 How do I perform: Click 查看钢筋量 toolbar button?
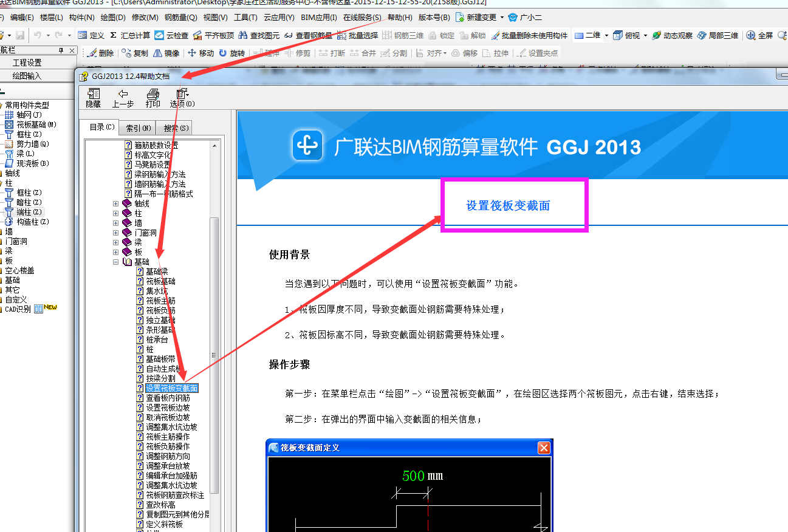coord(308,36)
